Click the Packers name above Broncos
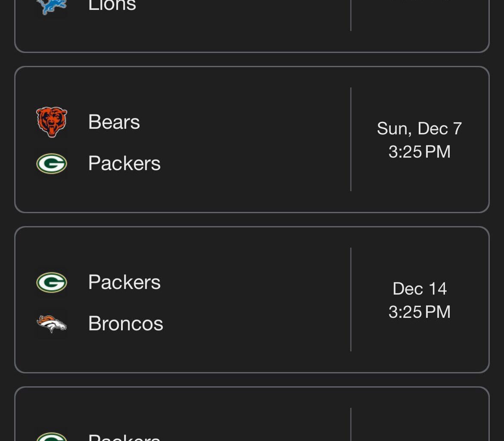Viewport: 504px width, 441px height. (x=124, y=283)
